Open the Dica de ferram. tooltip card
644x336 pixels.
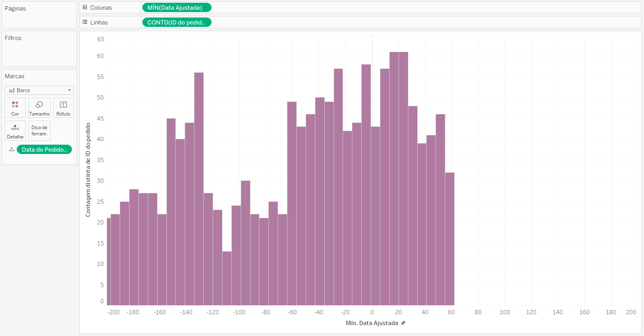click(x=39, y=131)
